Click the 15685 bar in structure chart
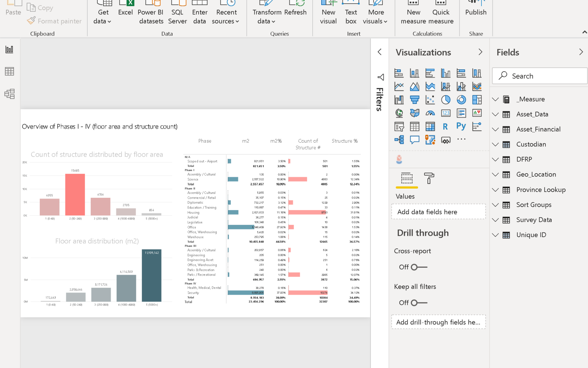Image resolution: width=588 pixels, height=368 pixels. point(75,194)
